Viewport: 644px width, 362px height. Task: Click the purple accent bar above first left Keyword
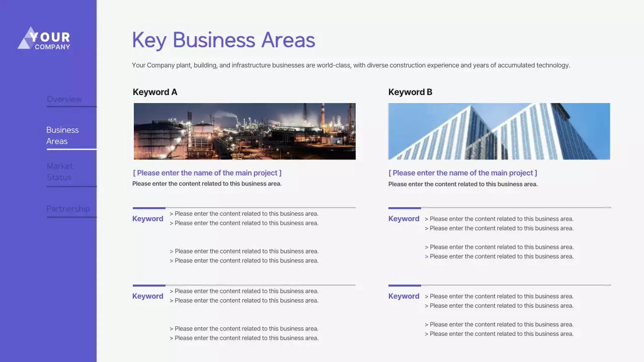(148, 207)
